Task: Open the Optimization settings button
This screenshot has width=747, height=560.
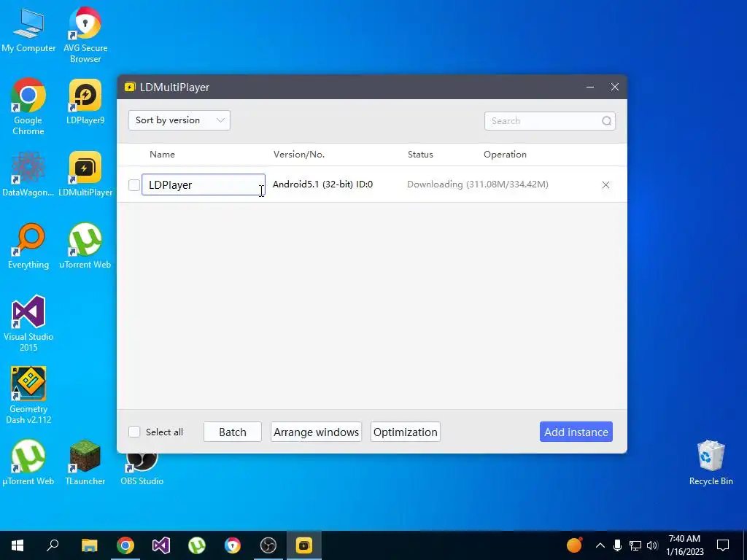Action: click(x=406, y=432)
